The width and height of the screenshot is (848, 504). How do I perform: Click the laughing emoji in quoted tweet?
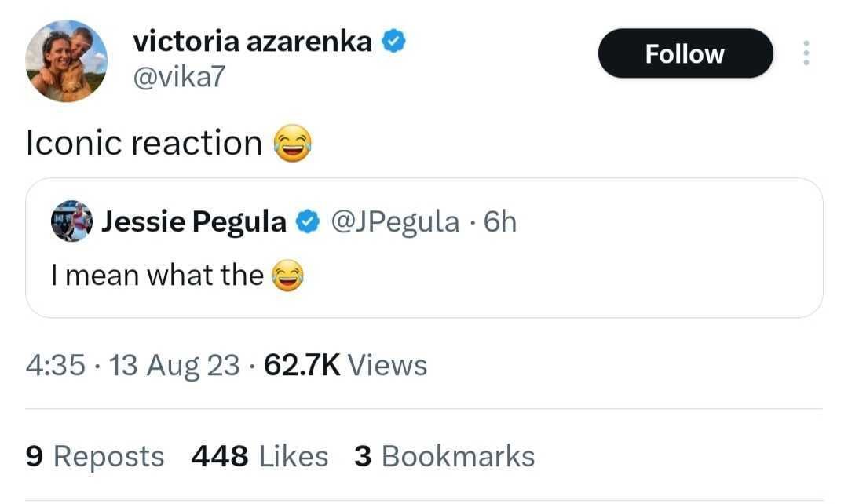click(x=287, y=276)
